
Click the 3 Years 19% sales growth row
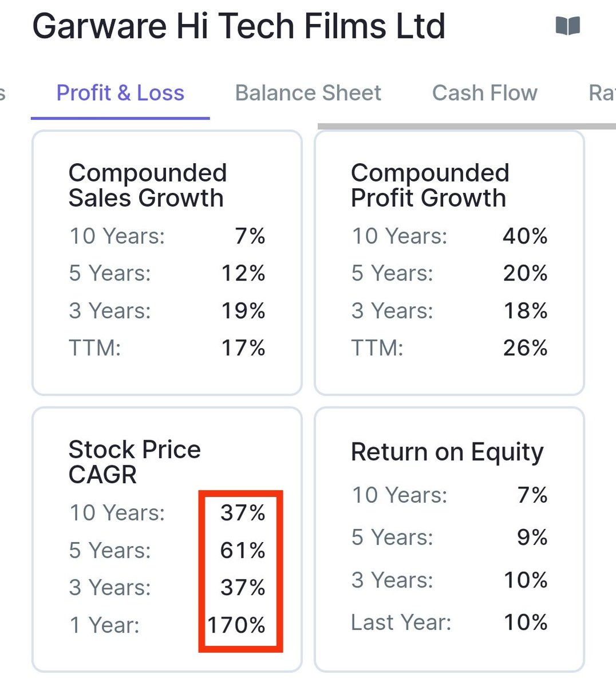pos(166,310)
